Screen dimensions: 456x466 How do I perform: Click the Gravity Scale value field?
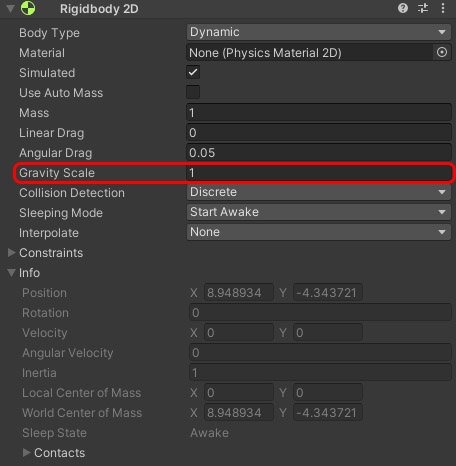(319, 173)
